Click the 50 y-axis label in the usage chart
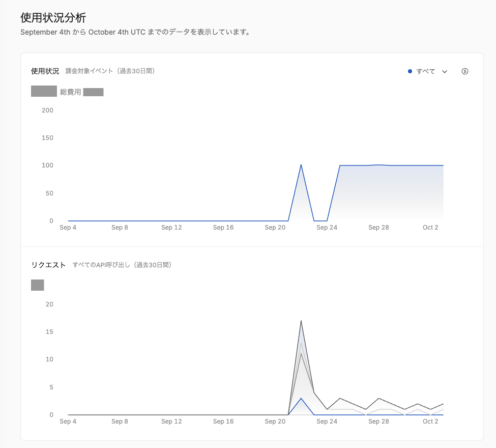The height and width of the screenshot is (448, 496). click(49, 193)
